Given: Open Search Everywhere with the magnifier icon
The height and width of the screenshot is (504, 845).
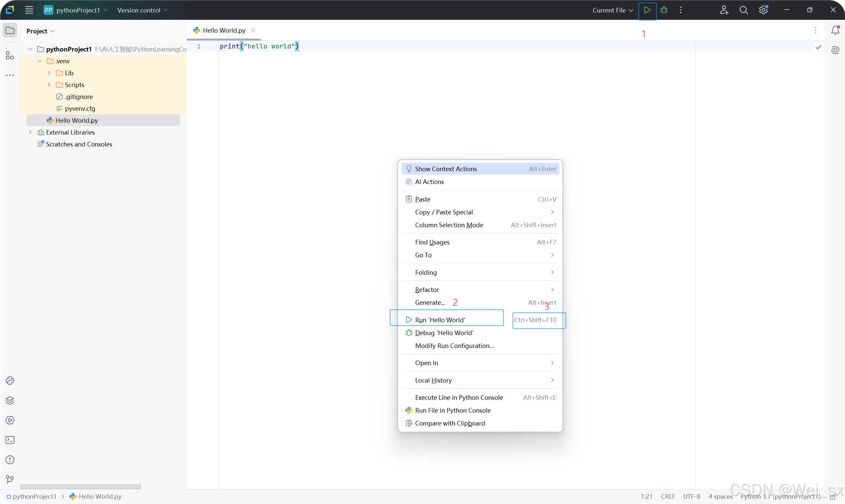Looking at the screenshot, I should (744, 10).
